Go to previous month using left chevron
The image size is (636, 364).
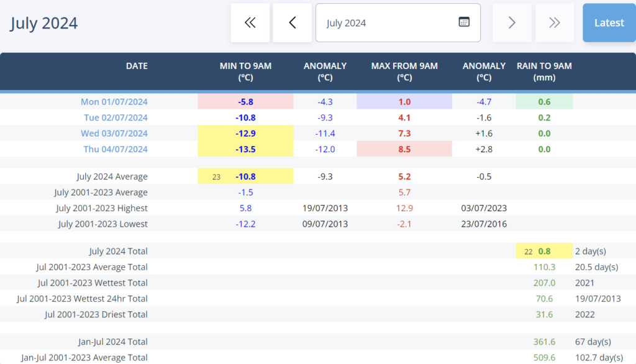click(x=292, y=23)
